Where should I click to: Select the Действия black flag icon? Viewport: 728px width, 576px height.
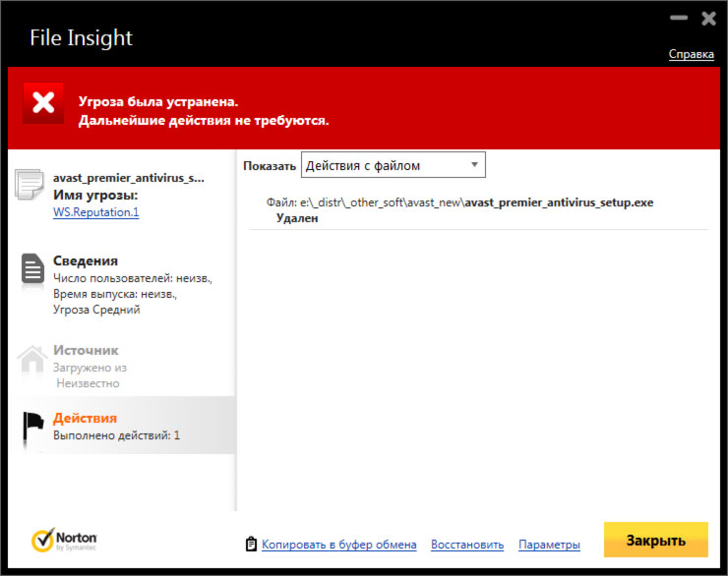coord(33,427)
